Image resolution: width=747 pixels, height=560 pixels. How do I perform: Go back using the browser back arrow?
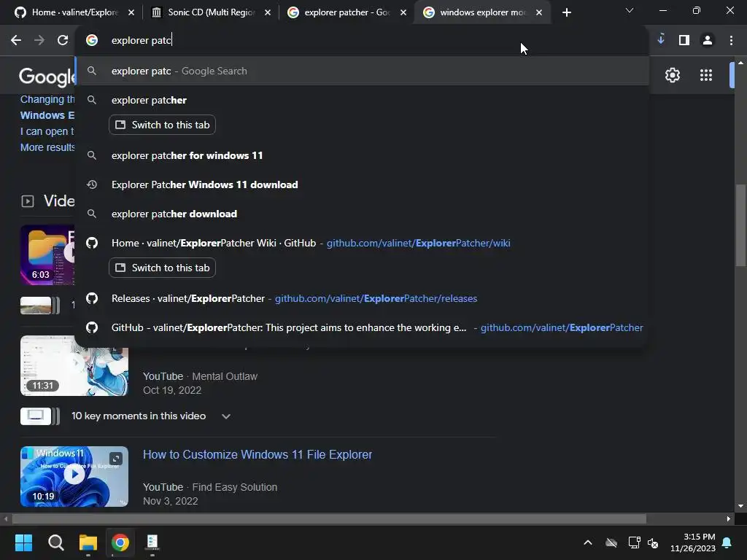16,41
